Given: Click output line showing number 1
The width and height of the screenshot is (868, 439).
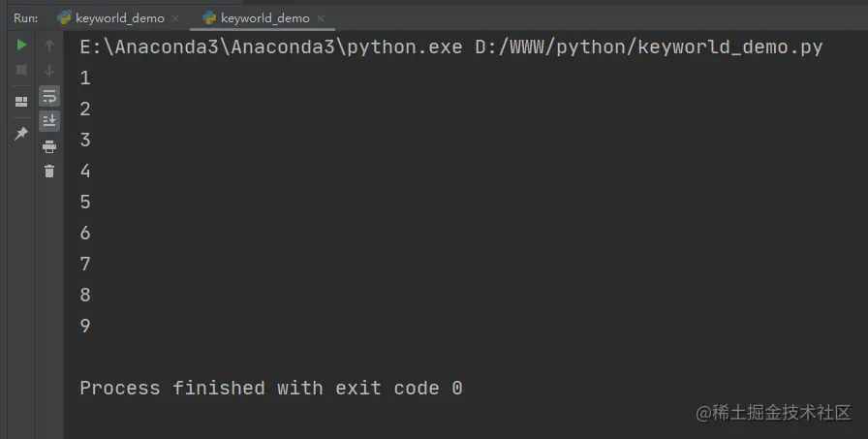Looking at the screenshot, I should [84, 78].
